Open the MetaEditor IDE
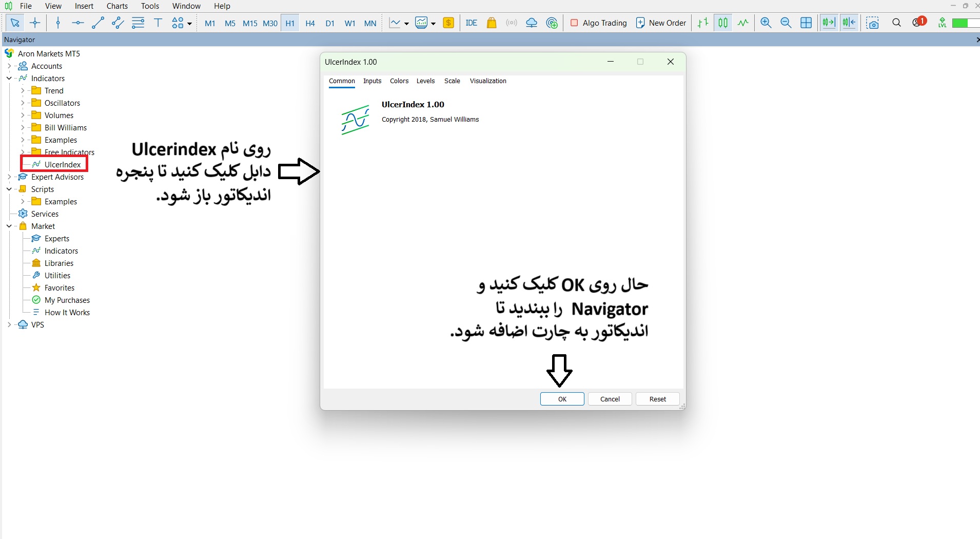The height and width of the screenshot is (539, 980). coord(472,23)
